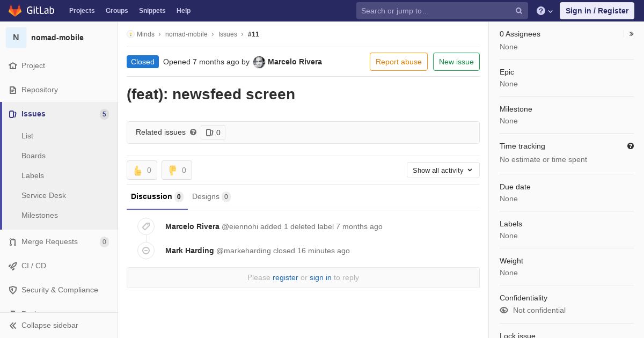The width and height of the screenshot is (644, 338).
Task: Click the New issue button
Action: 456,62
